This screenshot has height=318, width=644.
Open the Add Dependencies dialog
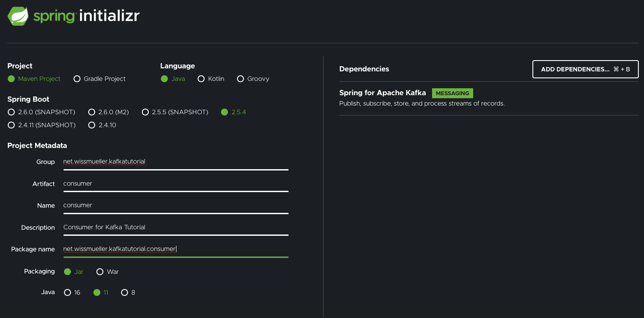point(585,69)
